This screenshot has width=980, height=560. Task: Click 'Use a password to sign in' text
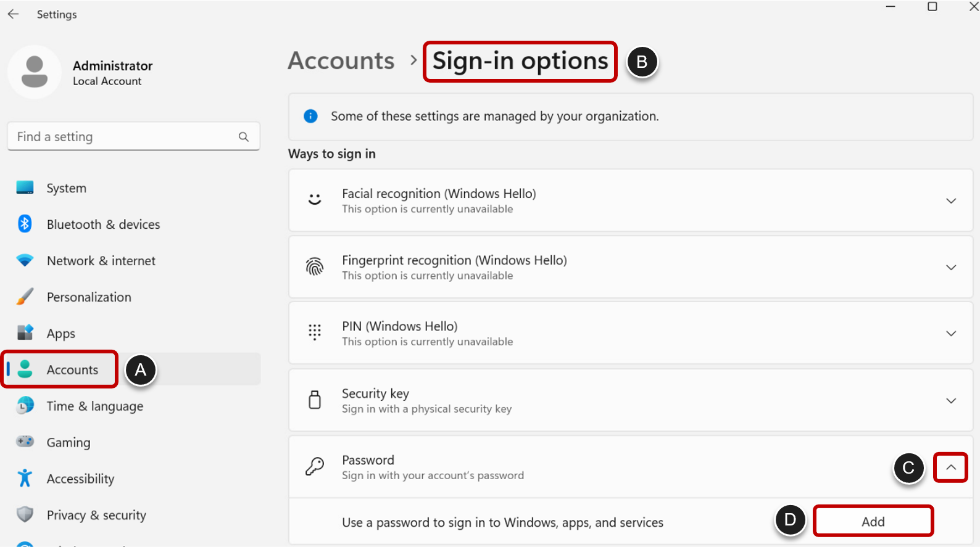[x=503, y=523]
